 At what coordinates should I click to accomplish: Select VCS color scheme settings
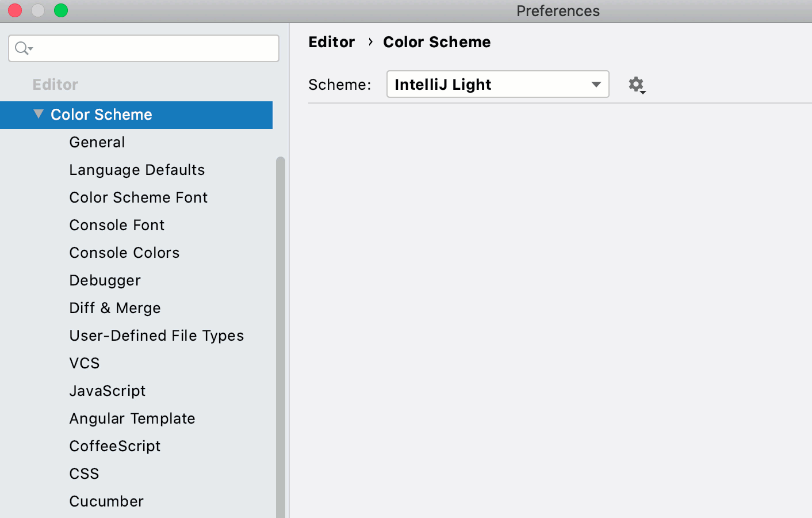pos(84,363)
